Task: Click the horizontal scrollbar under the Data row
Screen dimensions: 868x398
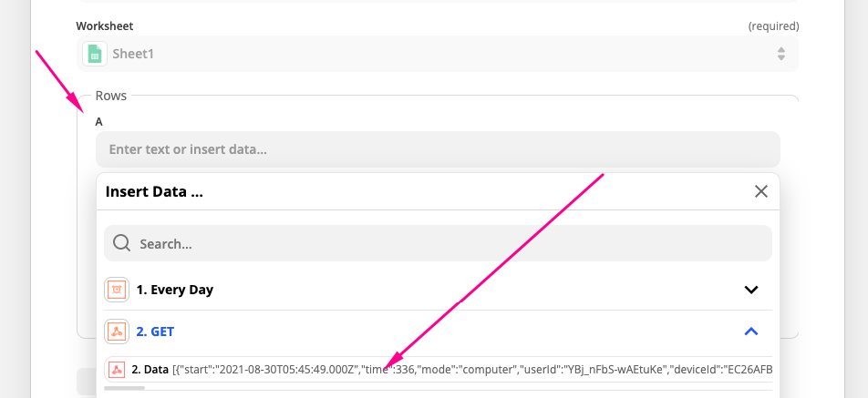Action: point(125,388)
